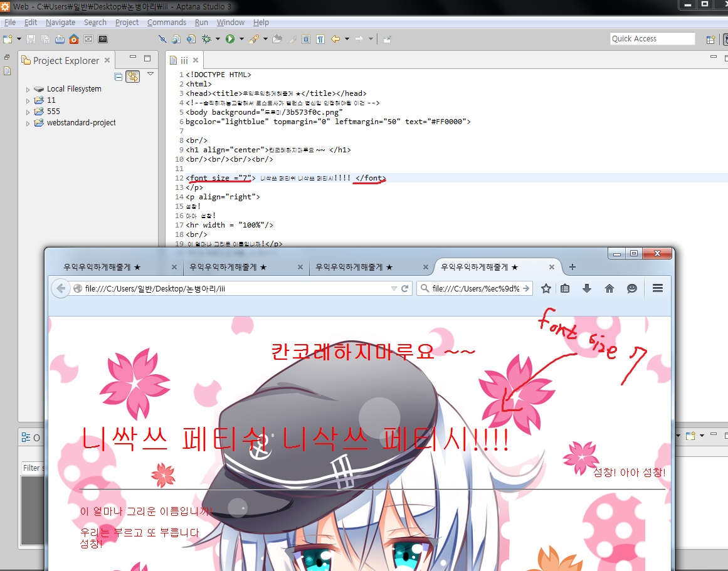Open a new tab in Firefox

click(x=572, y=267)
